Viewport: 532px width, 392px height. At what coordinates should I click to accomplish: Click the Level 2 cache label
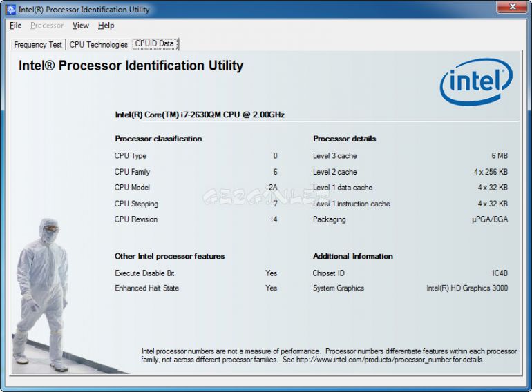coord(335,172)
